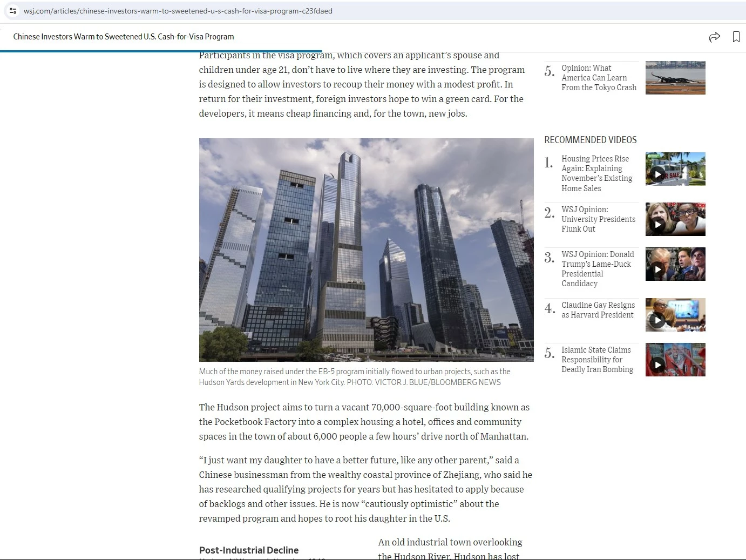This screenshot has height=560, width=746.
Task: Open 'Opinion: What America Can Learn' article link
Action: point(599,78)
